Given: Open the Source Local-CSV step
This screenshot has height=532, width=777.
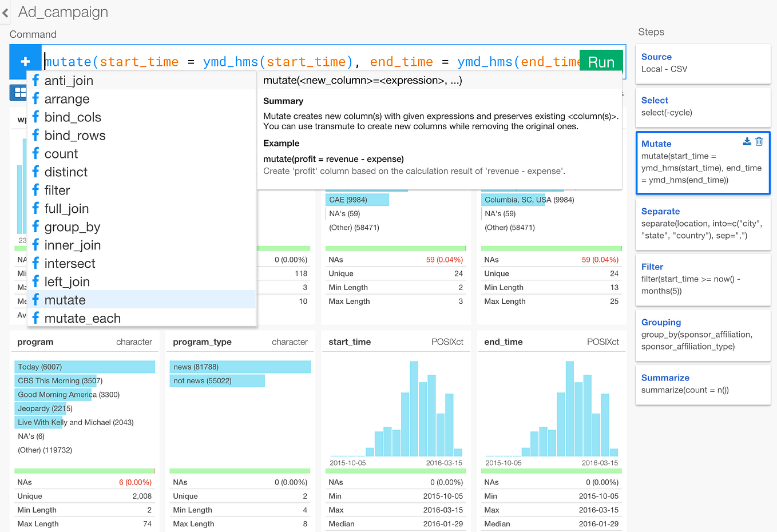Looking at the screenshot, I should pos(703,63).
